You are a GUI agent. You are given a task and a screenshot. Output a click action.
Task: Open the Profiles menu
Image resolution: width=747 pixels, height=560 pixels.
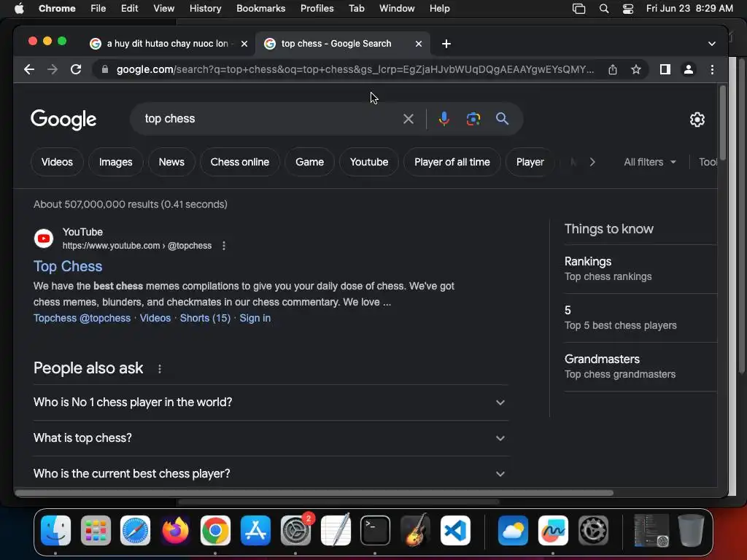[x=317, y=9]
